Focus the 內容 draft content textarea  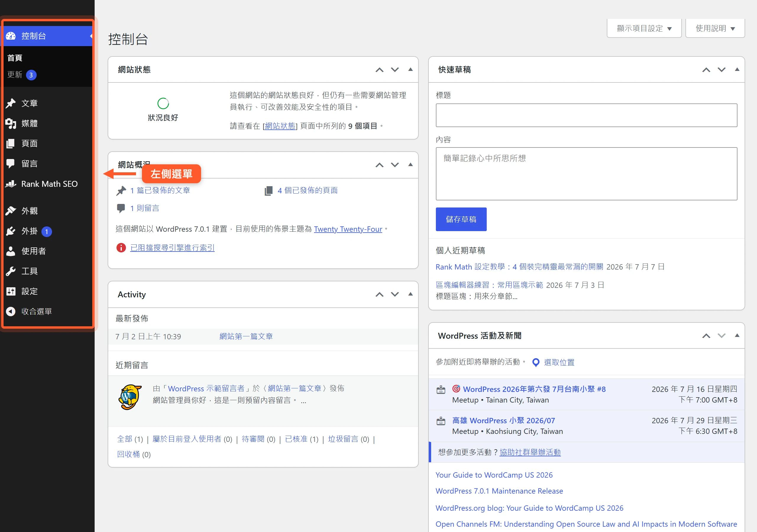click(x=586, y=174)
